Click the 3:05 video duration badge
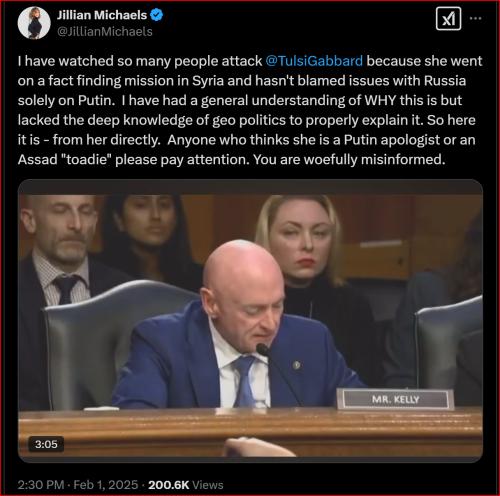Image resolution: width=500 pixels, height=496 pixels. click(x=46, y=444)
